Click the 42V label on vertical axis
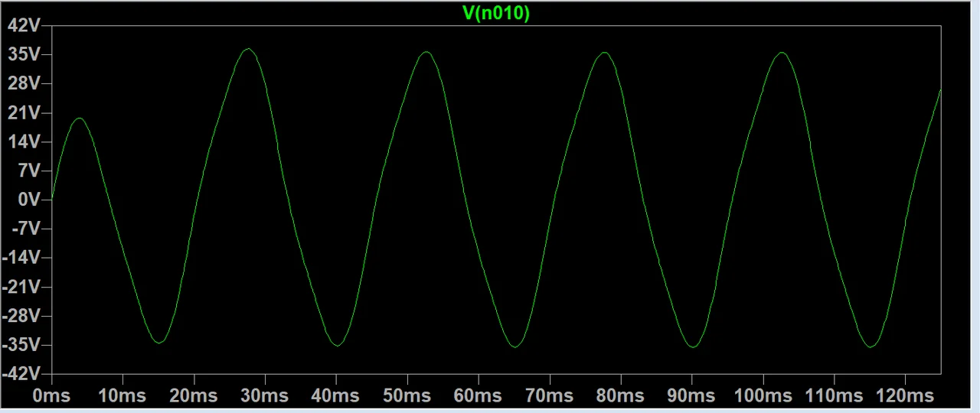Image resolution: width=980 pixels, height=413 pixels. (23, 25)
